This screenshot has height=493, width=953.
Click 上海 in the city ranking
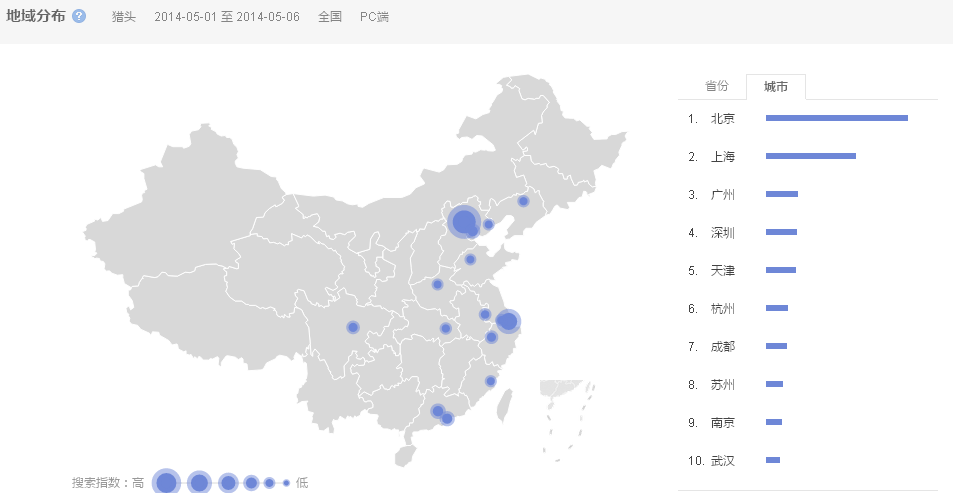[x=722, y=157]
